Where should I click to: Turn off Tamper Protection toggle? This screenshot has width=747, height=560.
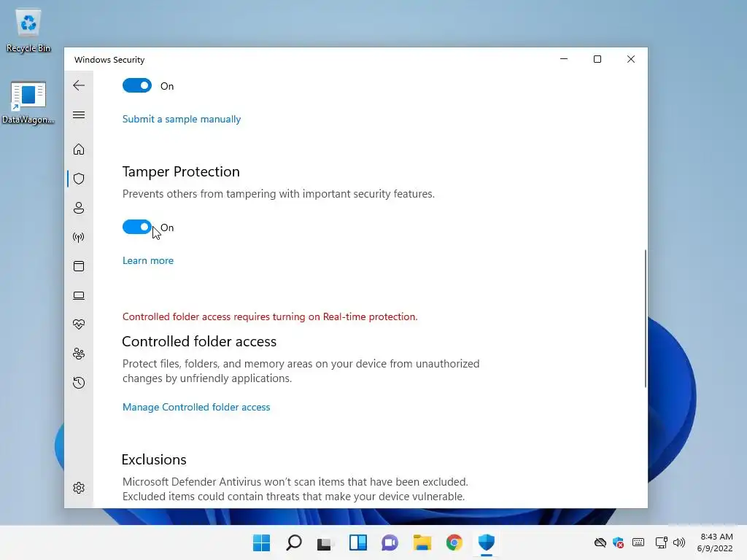137,227
